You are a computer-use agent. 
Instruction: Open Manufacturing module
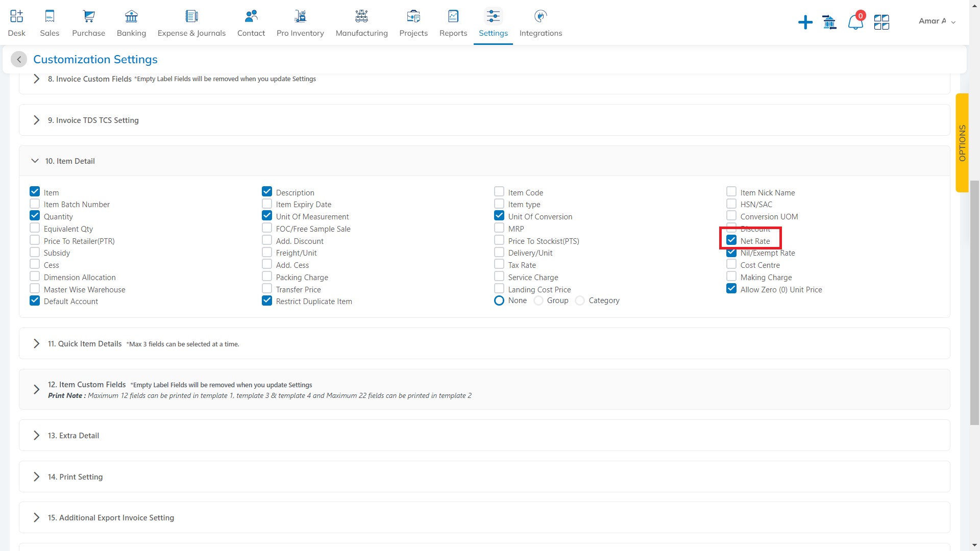[361, 22]
